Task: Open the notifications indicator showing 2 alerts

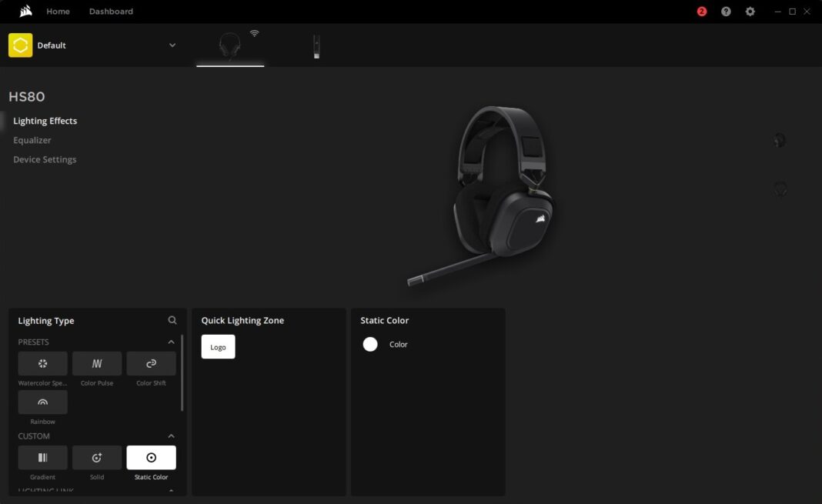Action: pyautogui.click(x=701, y=11)
